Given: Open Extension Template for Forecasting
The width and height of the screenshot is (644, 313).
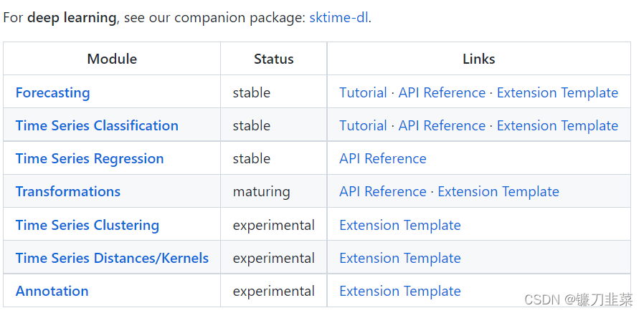Looking at the screenshot, I should pyautogui.click(x=557, y=92).
